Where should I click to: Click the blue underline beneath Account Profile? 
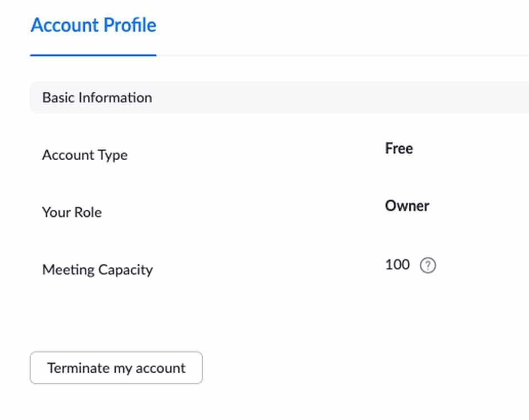point(93,55)
